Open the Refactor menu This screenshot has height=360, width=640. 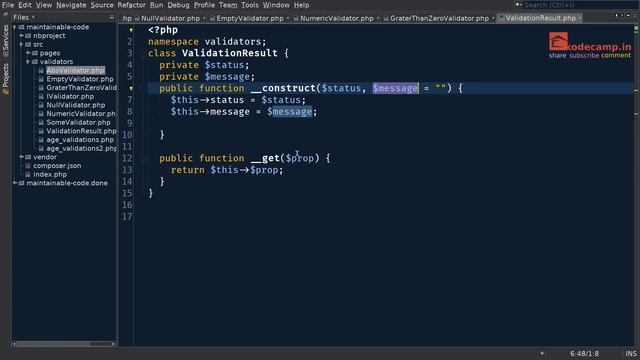pos(131,5)
